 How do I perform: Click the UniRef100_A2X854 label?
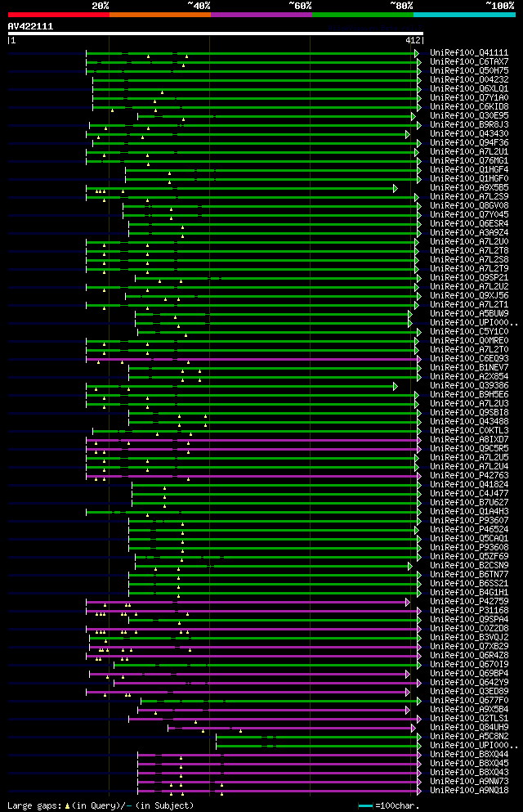[x=469, y=376]
